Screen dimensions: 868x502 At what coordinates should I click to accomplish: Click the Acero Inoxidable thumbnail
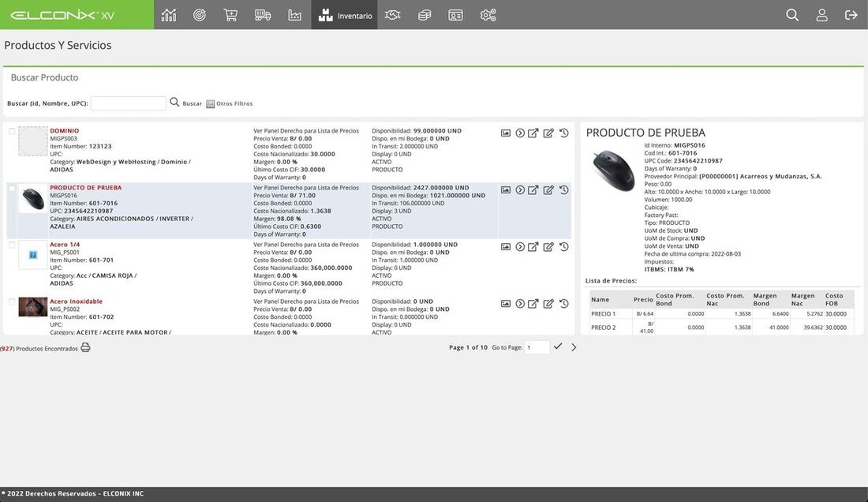pos(32,306)
